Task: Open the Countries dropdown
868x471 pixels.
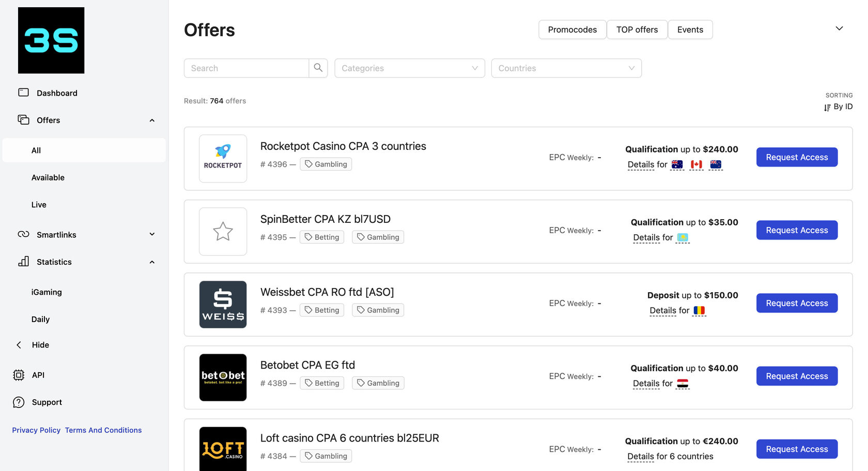Action: point(566,68)
